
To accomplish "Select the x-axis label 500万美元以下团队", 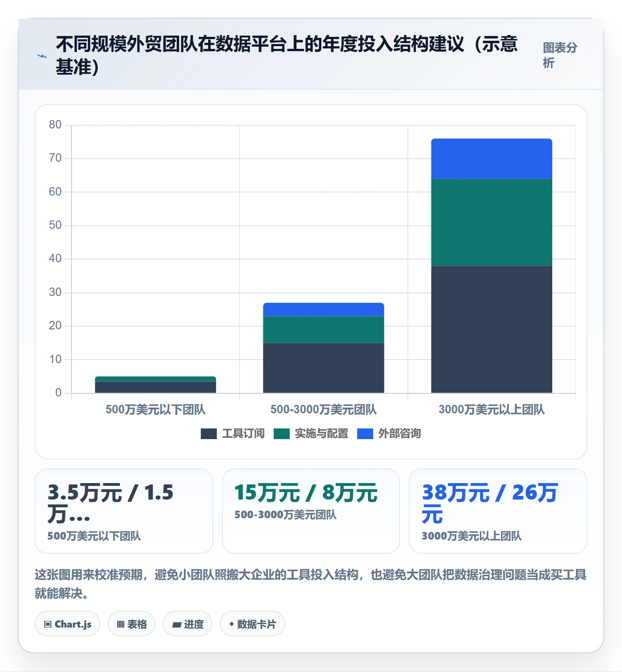I will click(155, 409).
